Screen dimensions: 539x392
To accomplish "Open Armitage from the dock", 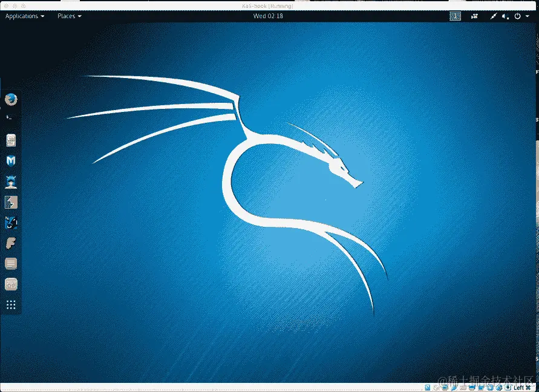I will (x=11, y=181).
